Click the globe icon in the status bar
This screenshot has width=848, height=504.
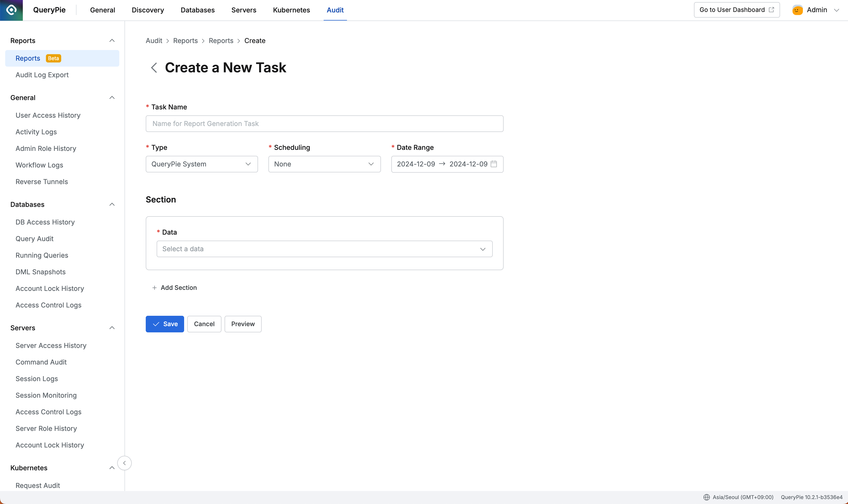[x=707, y=497]
